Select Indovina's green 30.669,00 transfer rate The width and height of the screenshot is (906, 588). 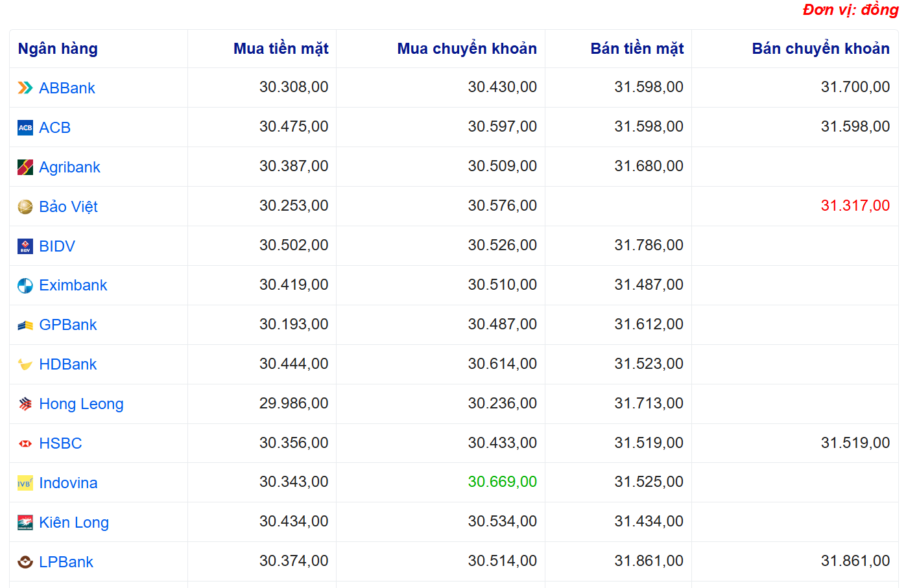(502, 482)
